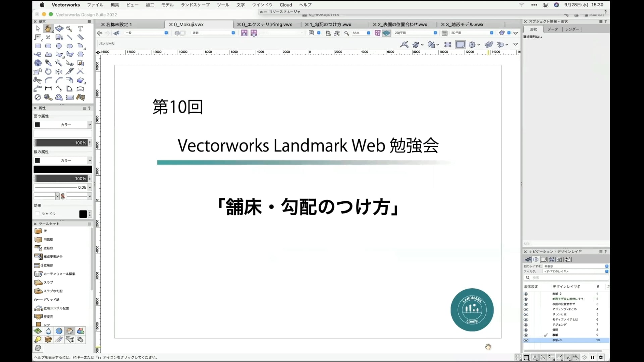Image resolution: width=644 pixels, height=362 pixels.
Task: Select the Mirror tool
Action: pos(59,71)
